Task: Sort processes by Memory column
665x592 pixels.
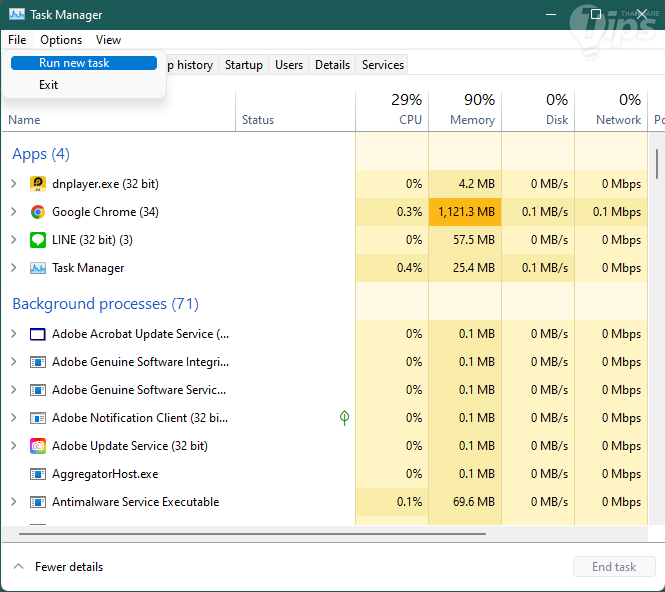Action: pyautogui.click(x=465, y=110)
